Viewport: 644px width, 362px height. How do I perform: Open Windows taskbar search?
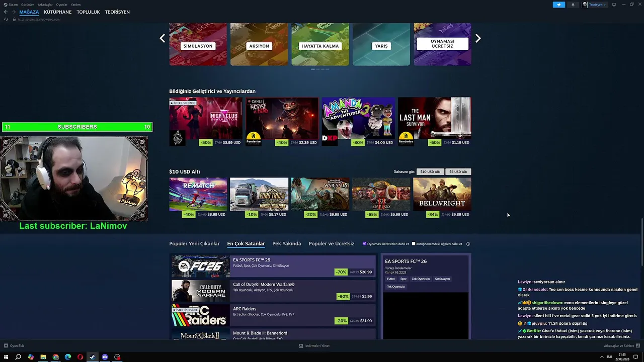pos(18,357)
